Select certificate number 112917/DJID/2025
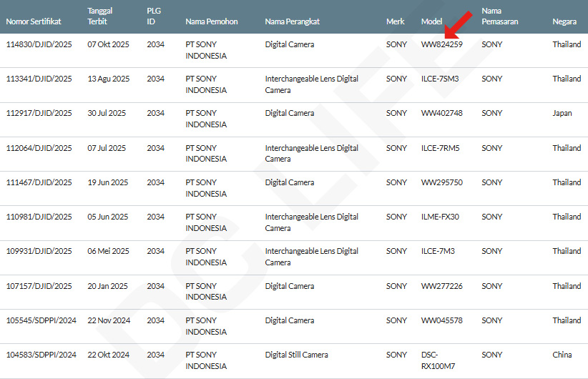Image resolution: width=588 pixels, height=379 pixels. (39, 113)
